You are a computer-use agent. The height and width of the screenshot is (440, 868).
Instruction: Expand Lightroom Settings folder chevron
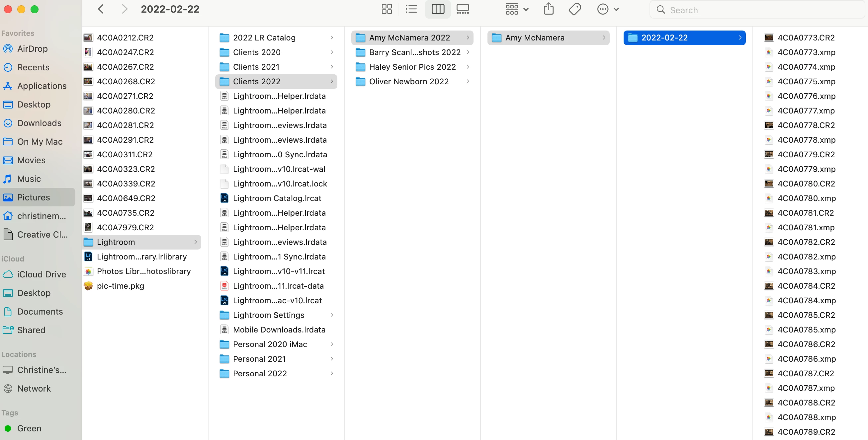(332, 315)
